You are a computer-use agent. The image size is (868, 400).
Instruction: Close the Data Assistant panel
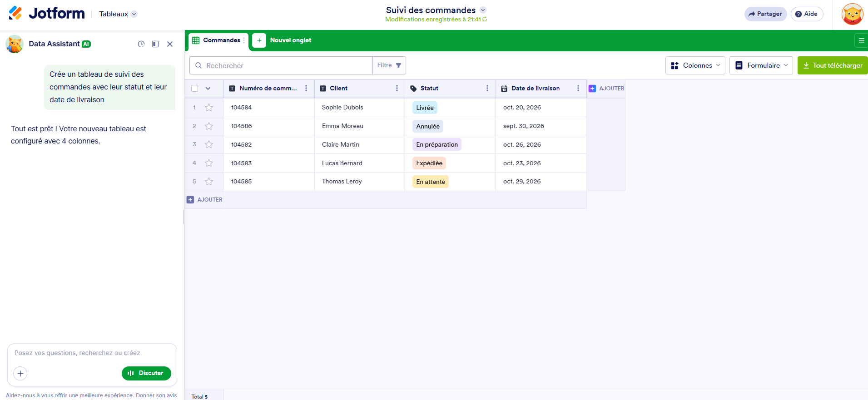[x=170, y=44]
